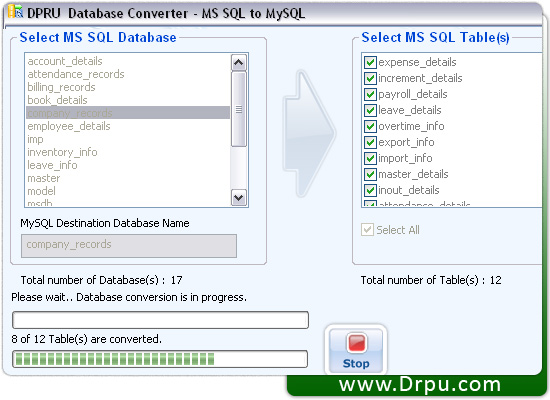Select employee_details in database list
Viewport: 550px width, 400px height.
tap(69, 126)
